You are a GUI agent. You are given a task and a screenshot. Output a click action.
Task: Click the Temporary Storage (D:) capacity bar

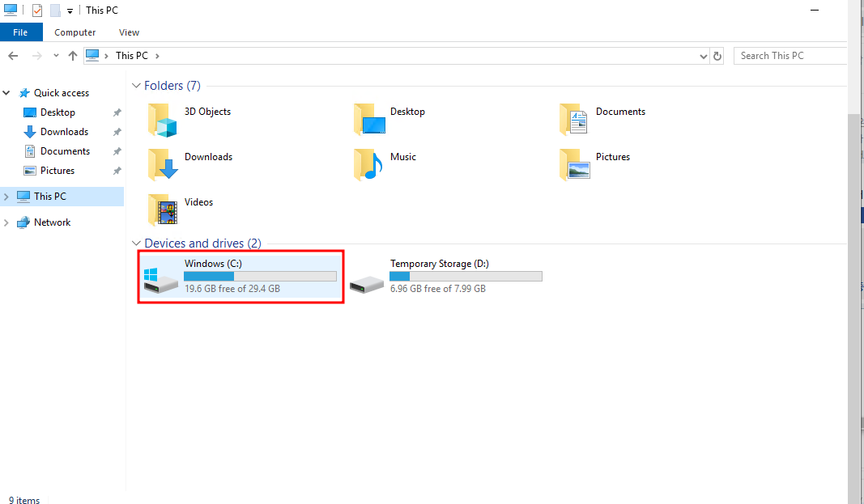point(466,276)
